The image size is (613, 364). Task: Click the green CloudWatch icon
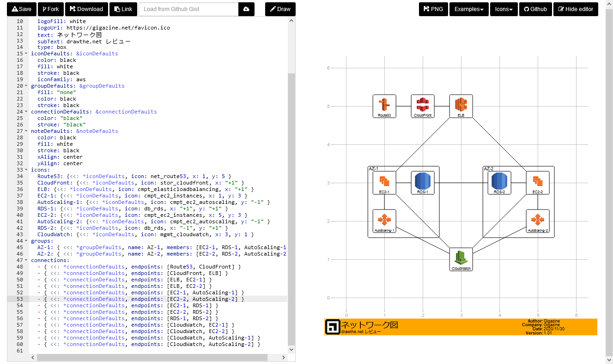click(461, 258)
